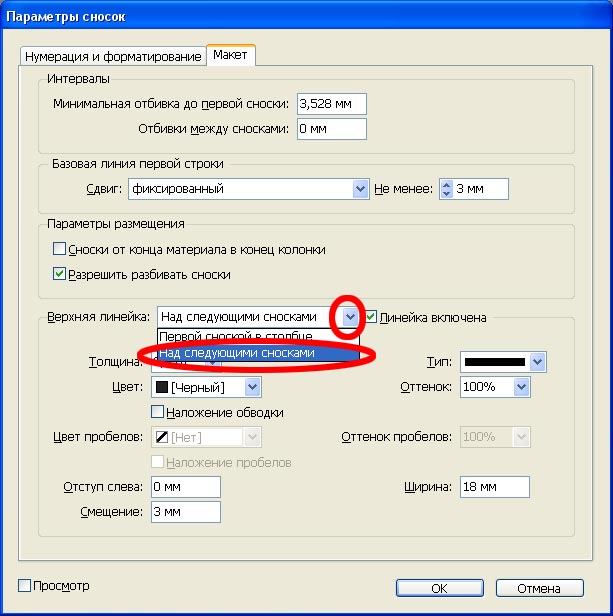Enable the Просмотр checkbox

pos(24,585)
